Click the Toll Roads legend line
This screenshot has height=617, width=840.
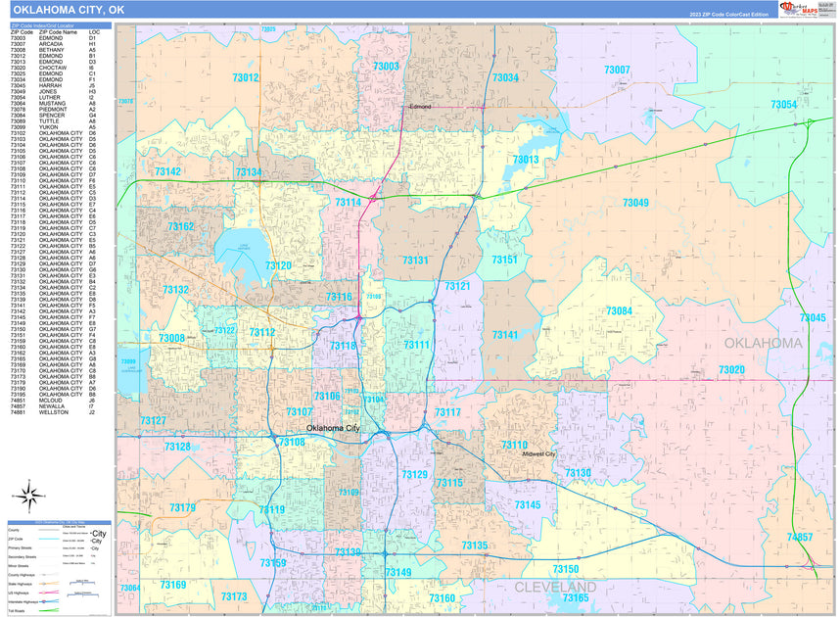click(x=49, y=610)
